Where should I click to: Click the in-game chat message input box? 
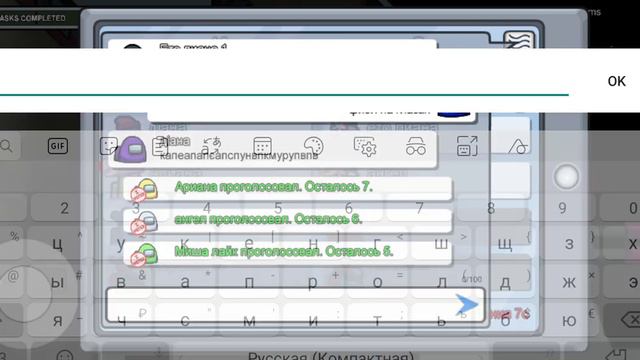(296, 305)
